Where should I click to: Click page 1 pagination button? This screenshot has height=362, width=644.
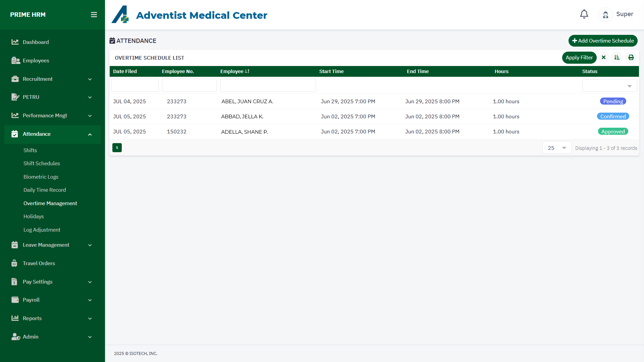tap(117, 148)
